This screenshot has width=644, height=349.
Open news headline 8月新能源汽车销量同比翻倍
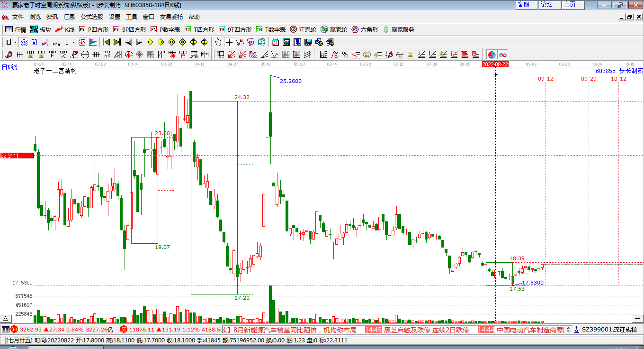(x=295, y=330)
